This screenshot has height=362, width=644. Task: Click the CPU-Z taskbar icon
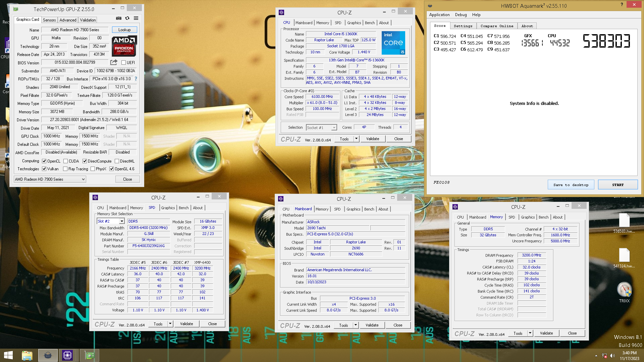click(67, 355)
